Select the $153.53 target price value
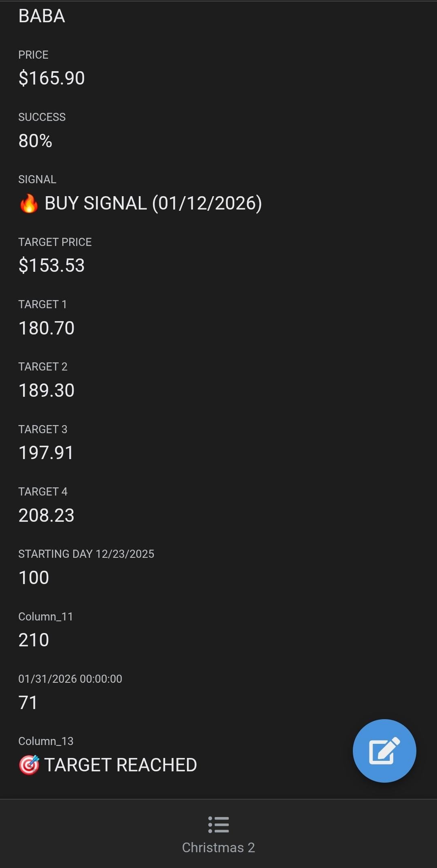Viewport: 437px width, 868px height. click(52, 265)
